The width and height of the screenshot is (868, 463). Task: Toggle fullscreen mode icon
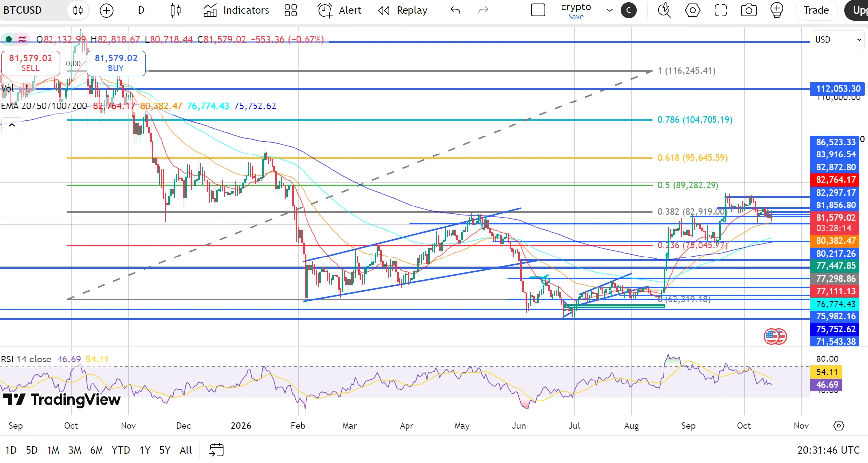click(721, 10)
